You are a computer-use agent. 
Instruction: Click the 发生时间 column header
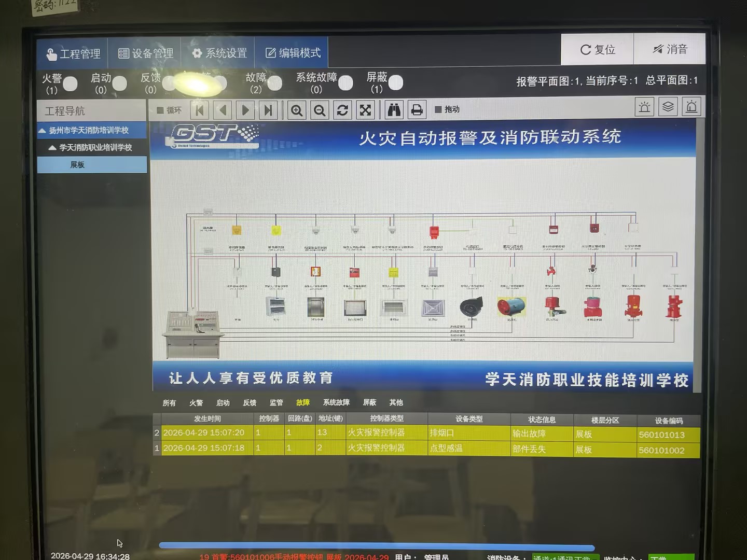pos(208,418)
